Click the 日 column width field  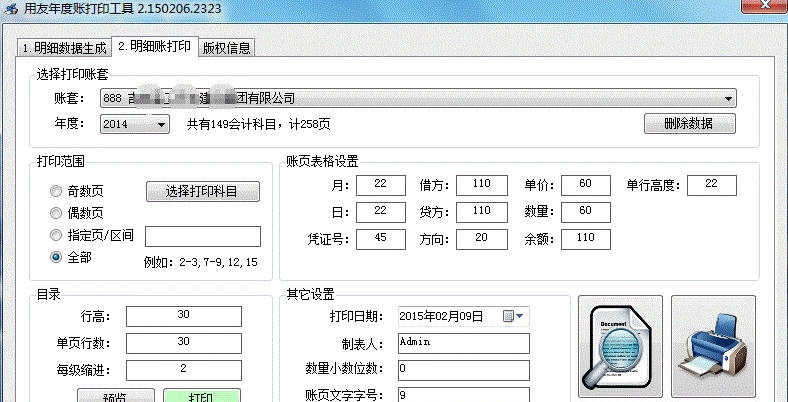(380, 213)
